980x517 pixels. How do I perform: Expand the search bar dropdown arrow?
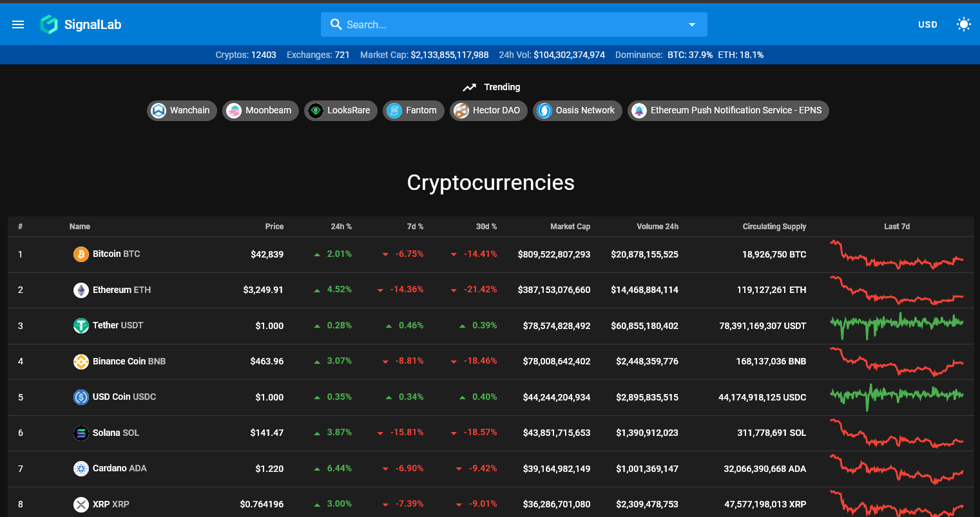[691, 24]
